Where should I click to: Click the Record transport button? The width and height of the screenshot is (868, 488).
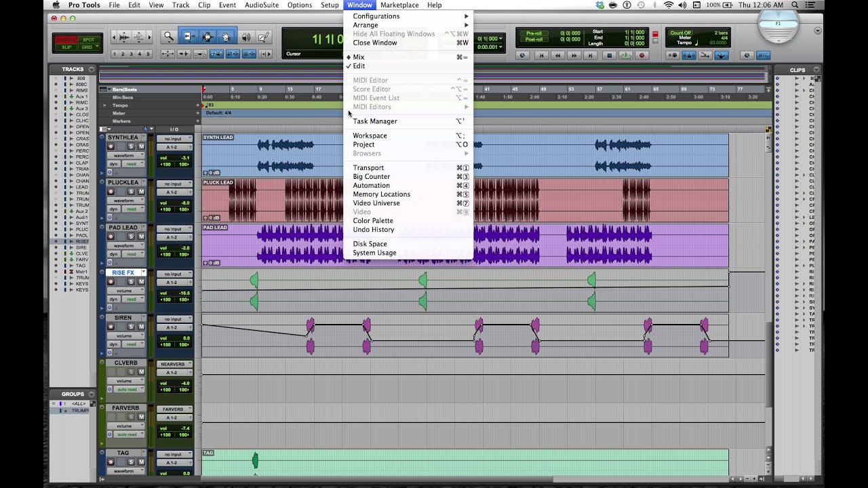point(642,56)
